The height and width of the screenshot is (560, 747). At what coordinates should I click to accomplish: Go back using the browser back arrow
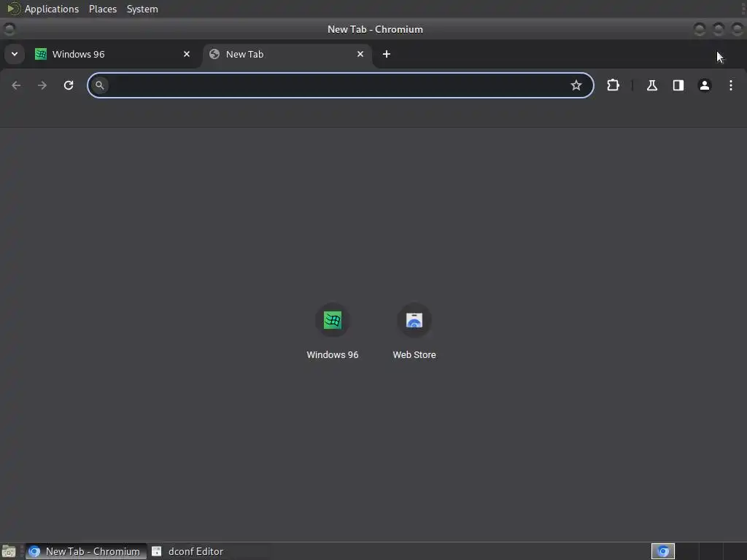pos(16,85)
